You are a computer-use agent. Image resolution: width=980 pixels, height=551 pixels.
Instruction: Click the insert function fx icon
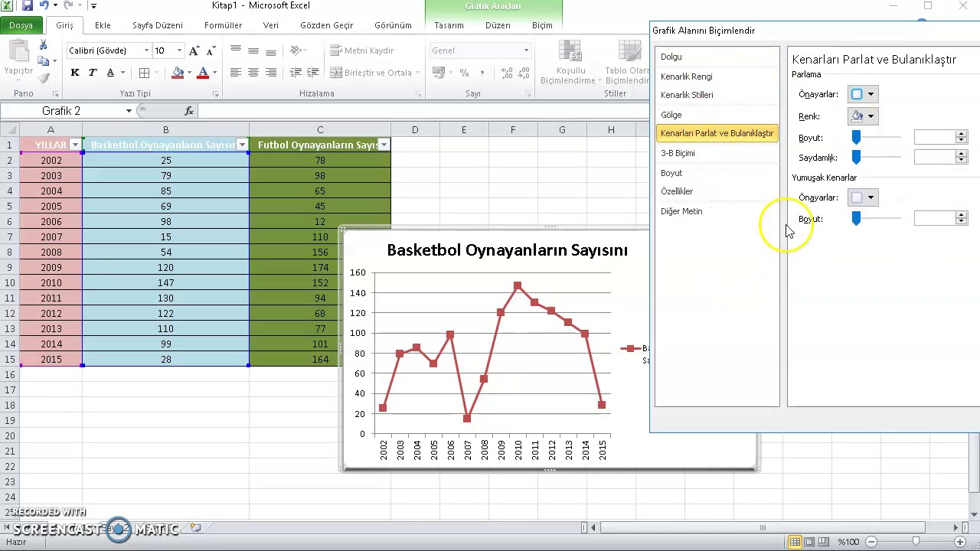pyautogui.click(x=189, y=111)
